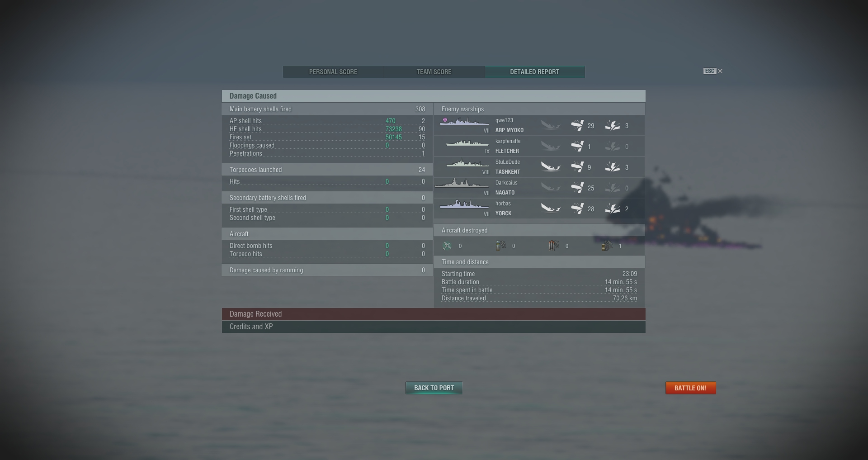The width and height of the screenshot is (868, 460).
Task: Click the Yorck sunk ship icon
Action: [551, 209]
